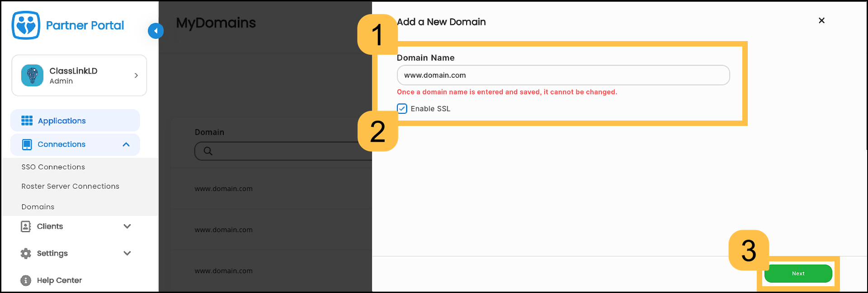The image size is (868, 293).
Task: Expand the Settings menu chevron
Action: [x=127, y=253]
